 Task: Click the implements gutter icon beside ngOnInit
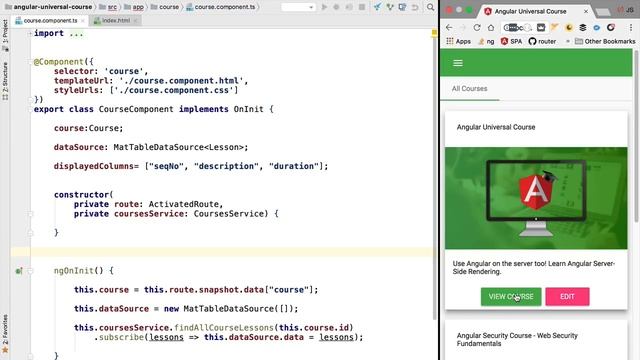tap(19, 271)
